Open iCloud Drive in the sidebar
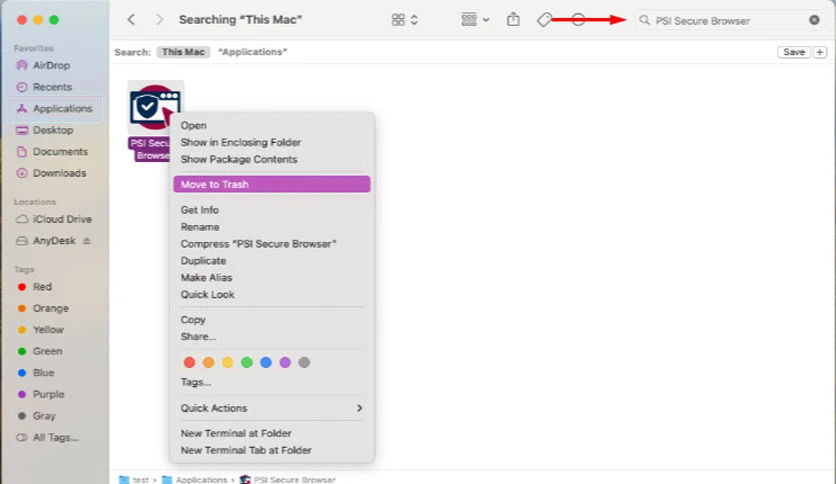The height and width of the screenshot is (484, 836). [x=62, y=219]
